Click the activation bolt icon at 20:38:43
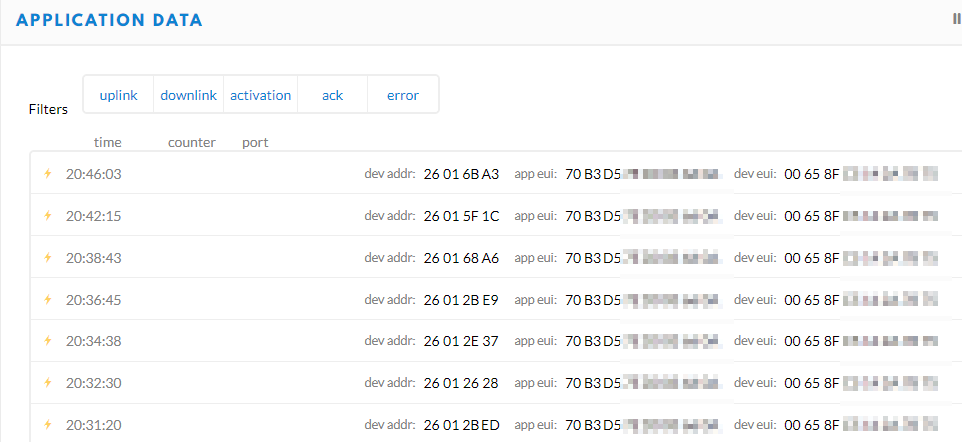 [48, 257]
